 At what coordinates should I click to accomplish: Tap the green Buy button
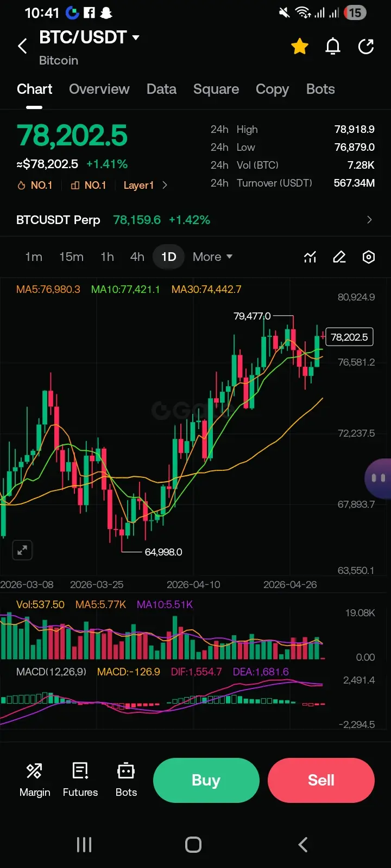click(x=206, y=780)
